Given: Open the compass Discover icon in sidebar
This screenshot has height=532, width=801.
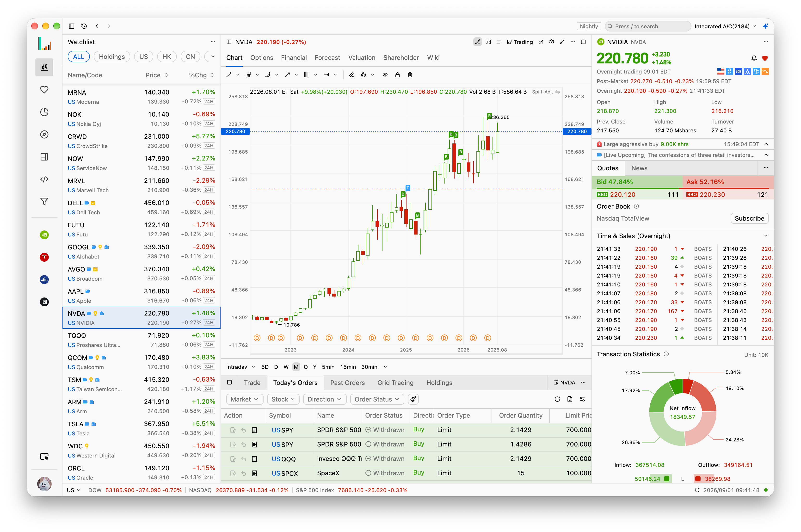Looking at the screenshot, I should coord(44,135).
